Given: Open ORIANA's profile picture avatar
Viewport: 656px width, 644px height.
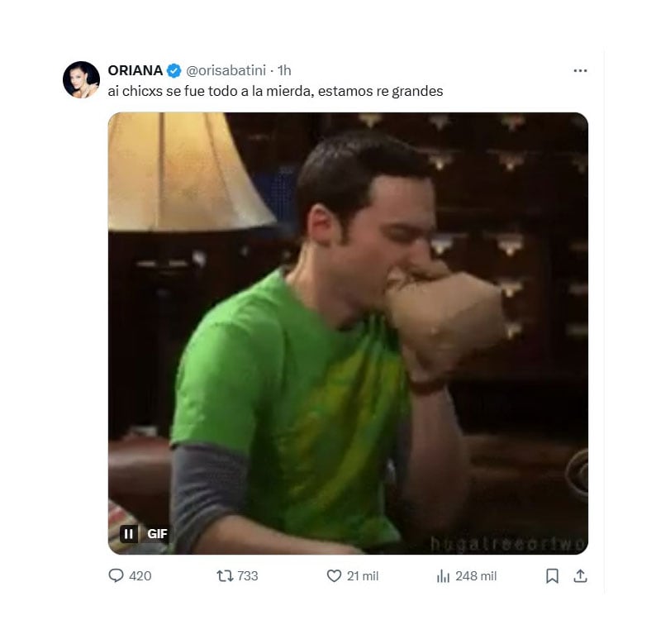Looking at the screenshot, I should click(x=81, y=79).
